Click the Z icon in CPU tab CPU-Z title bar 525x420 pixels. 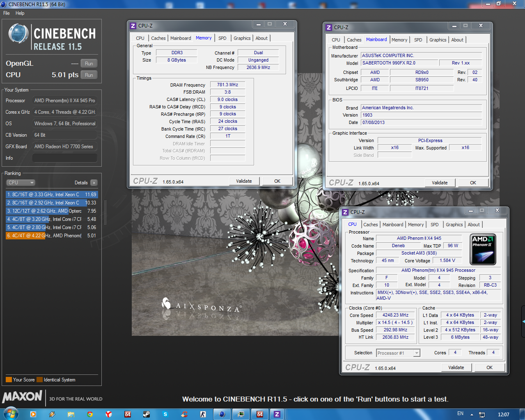click(345, 212)
